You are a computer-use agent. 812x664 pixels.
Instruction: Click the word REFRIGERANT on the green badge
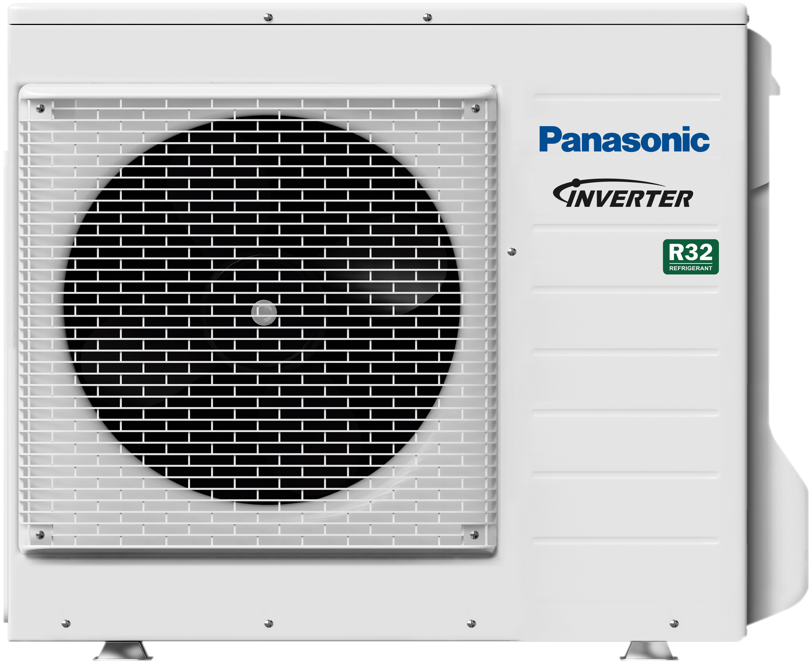pos(691,268)
